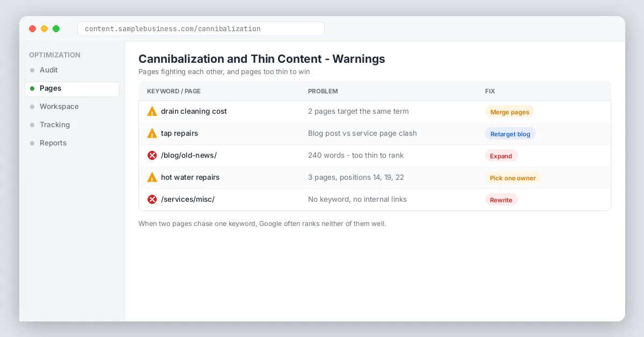Click the Expand fix badge
Viewport: 644px width, 337px height.
pos(501,156)
